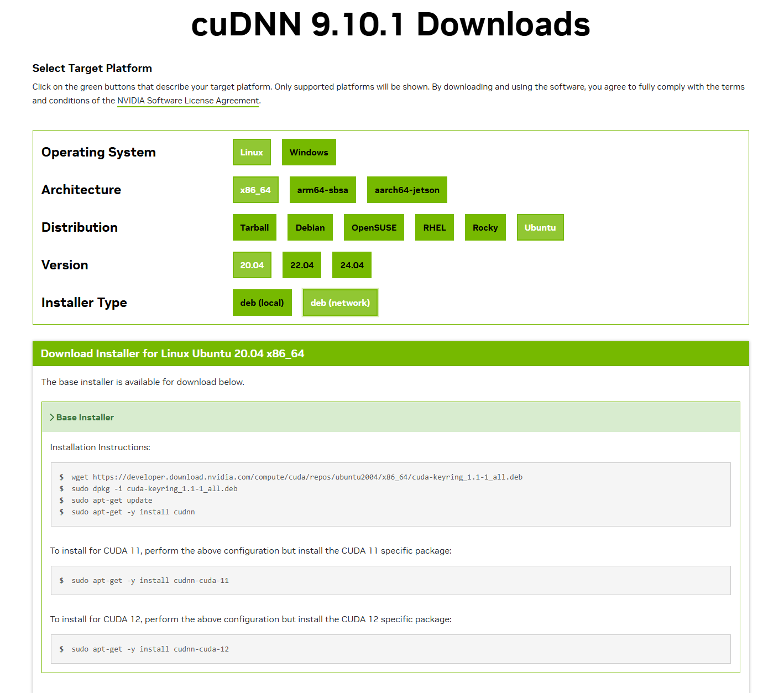Screen dimensions: 784x693
Task: Click the Distribution row label
Action: [80, 227]
